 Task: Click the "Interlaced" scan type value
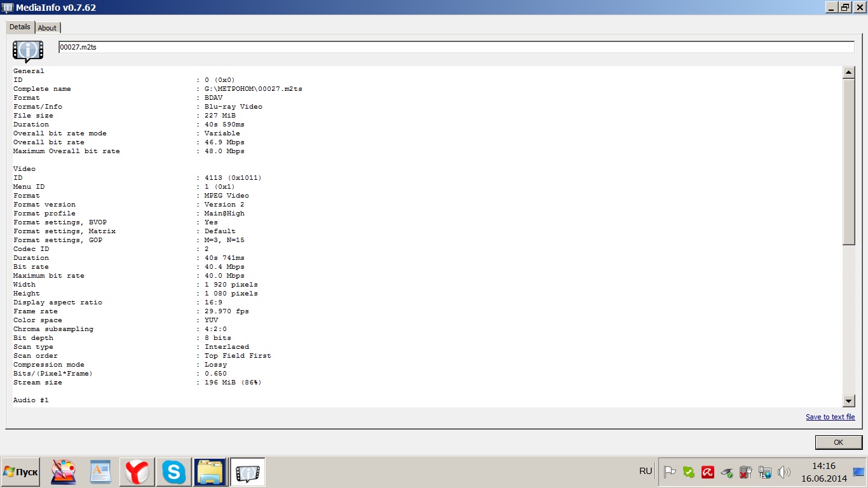[x=227, y=347]
